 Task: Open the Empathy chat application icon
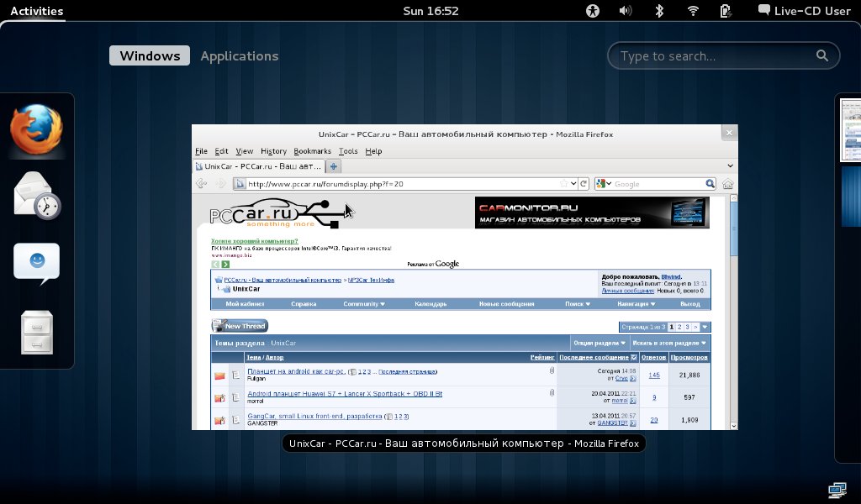[37, 264]
